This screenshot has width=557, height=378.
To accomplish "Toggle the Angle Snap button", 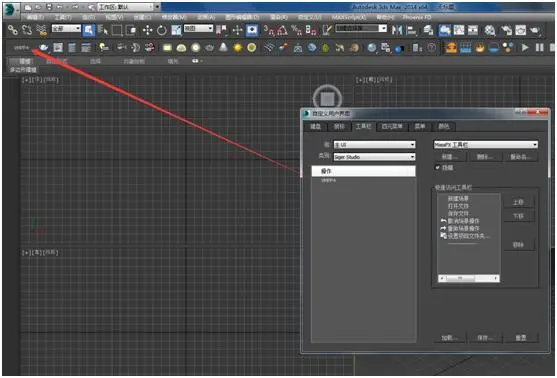I will click(282, 30).
